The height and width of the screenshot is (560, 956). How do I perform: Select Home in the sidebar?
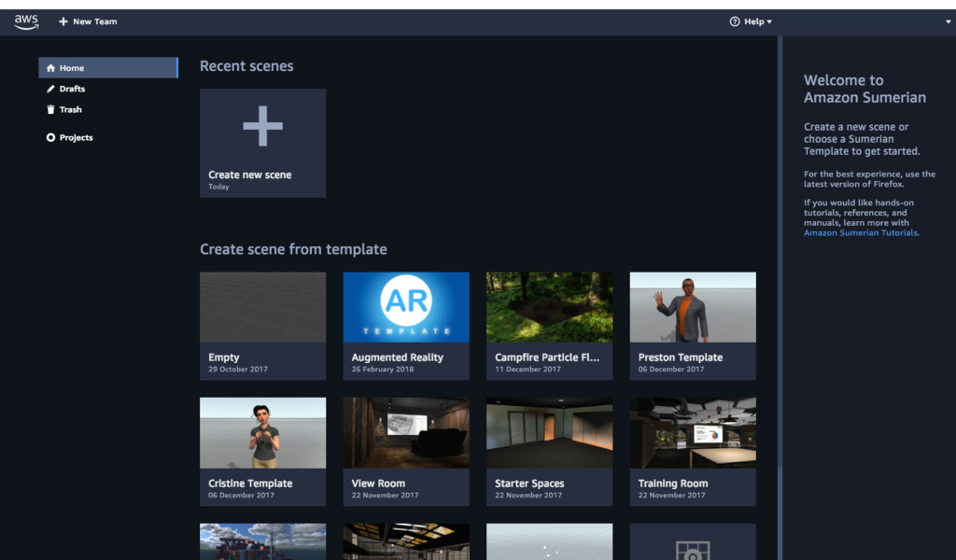pyautogui.click(x=108, y=67)
